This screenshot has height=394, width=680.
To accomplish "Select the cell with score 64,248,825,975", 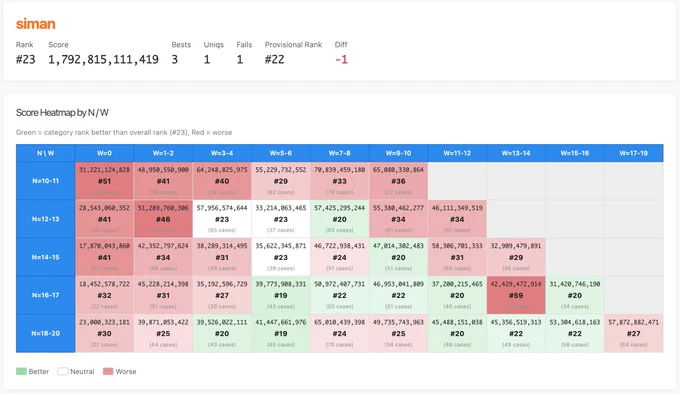I will (222, 181).
